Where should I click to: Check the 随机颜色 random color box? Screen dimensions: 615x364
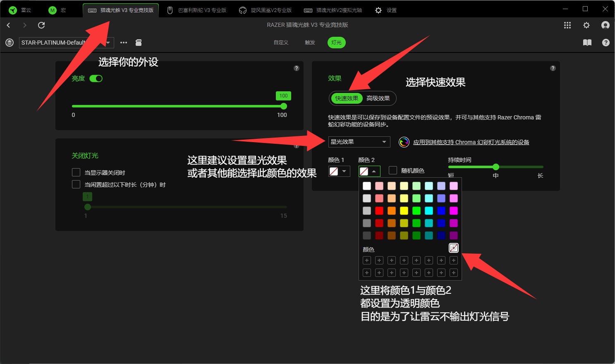(x=393, y=170)
